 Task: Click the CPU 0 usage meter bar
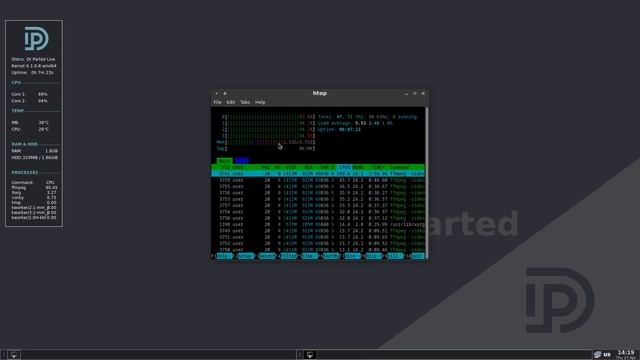[x=268, y=117]
